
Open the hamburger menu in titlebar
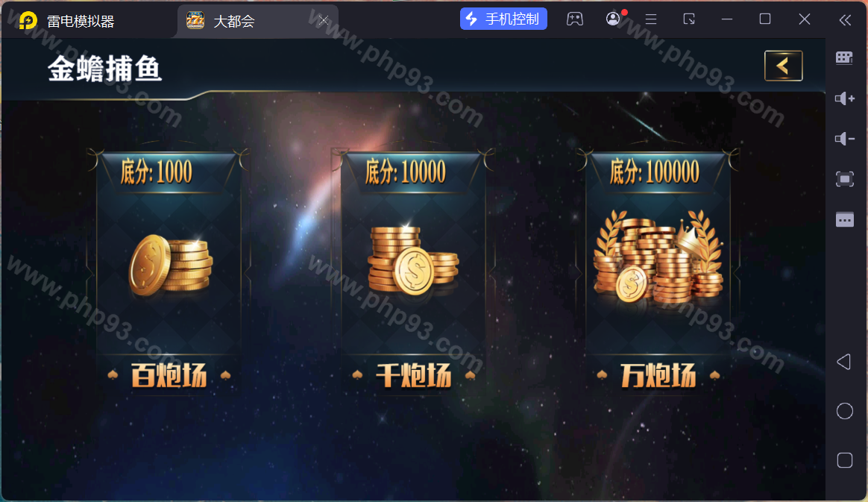pos(651,19)
